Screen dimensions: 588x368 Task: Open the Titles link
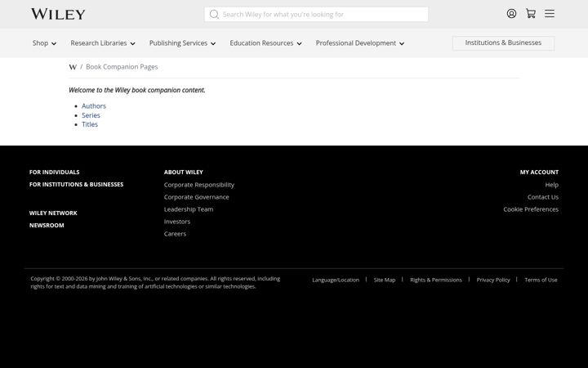(90, 124)
